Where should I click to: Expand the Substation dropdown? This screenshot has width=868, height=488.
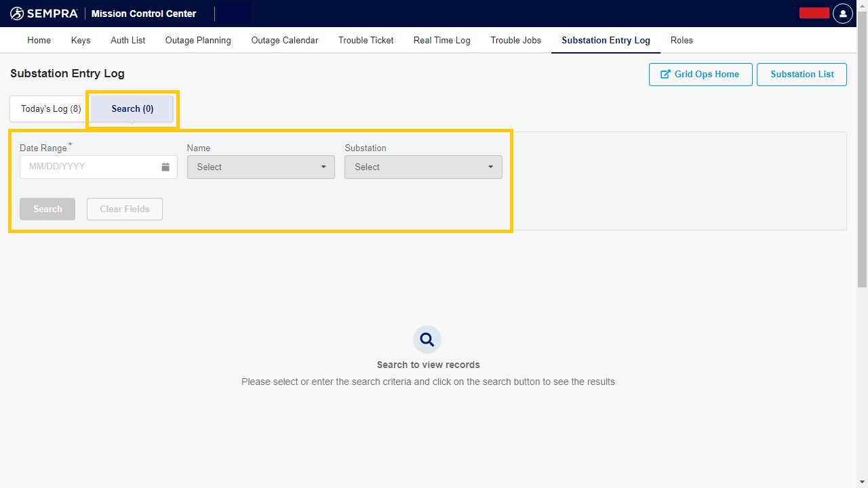[x=423, y=167]
